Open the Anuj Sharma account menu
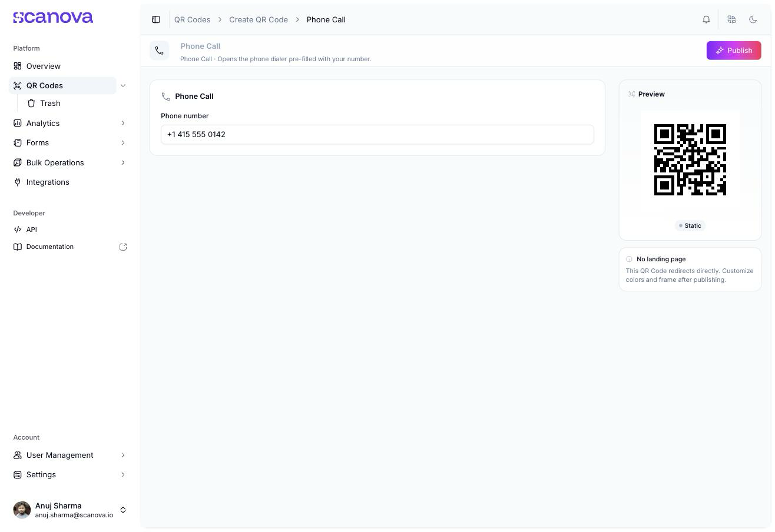 pos(70,510)
